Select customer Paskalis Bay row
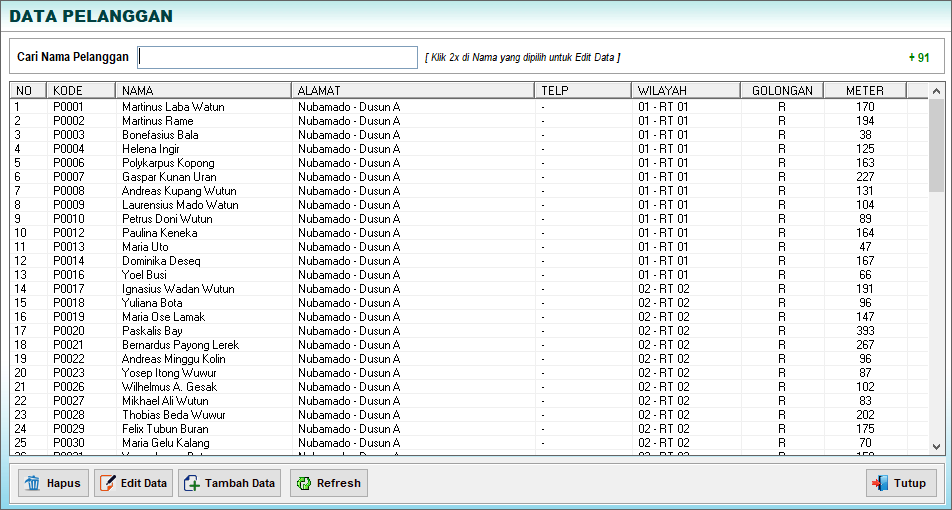 click(x=152, y=331)
